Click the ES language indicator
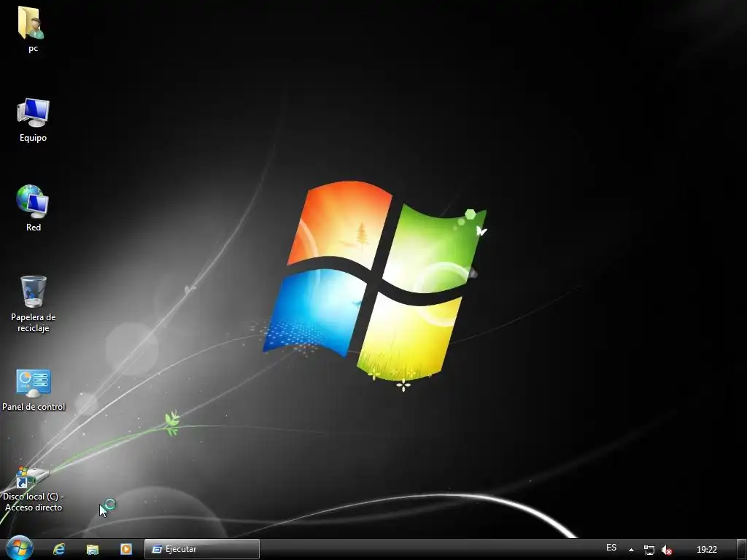Image resolution: width=747 pixels, height=560 pixels. pos(611,548)
